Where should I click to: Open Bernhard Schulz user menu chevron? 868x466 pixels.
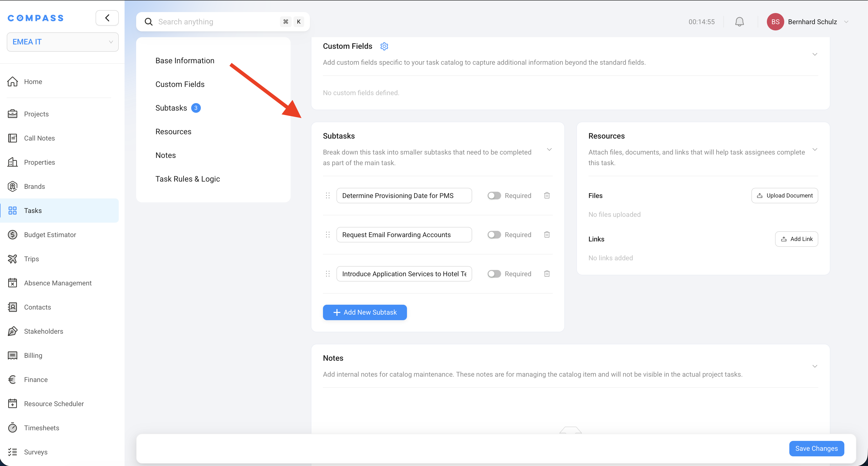846,22
